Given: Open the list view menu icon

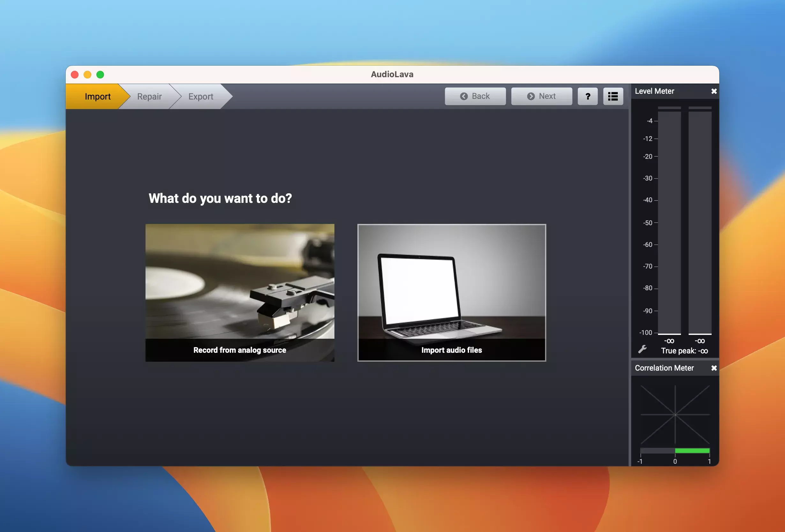Looking at the screenshot, I should [613, 97].
